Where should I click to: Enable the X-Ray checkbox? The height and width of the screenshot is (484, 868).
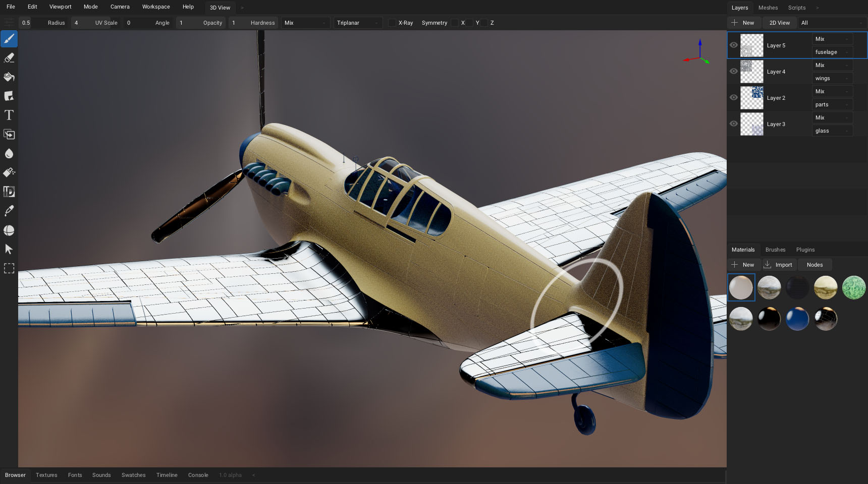(x=392, y=23)
